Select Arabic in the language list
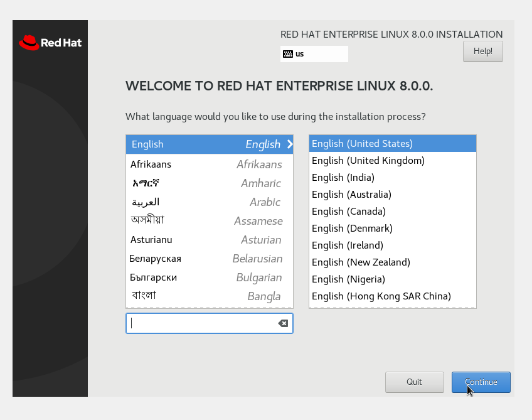532x420 pixels. click(x=209, y=202)
